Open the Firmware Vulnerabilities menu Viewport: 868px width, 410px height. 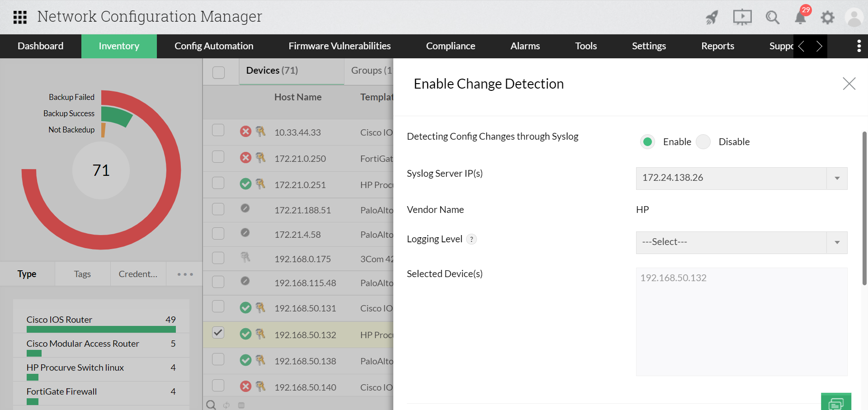pos(340,46)
